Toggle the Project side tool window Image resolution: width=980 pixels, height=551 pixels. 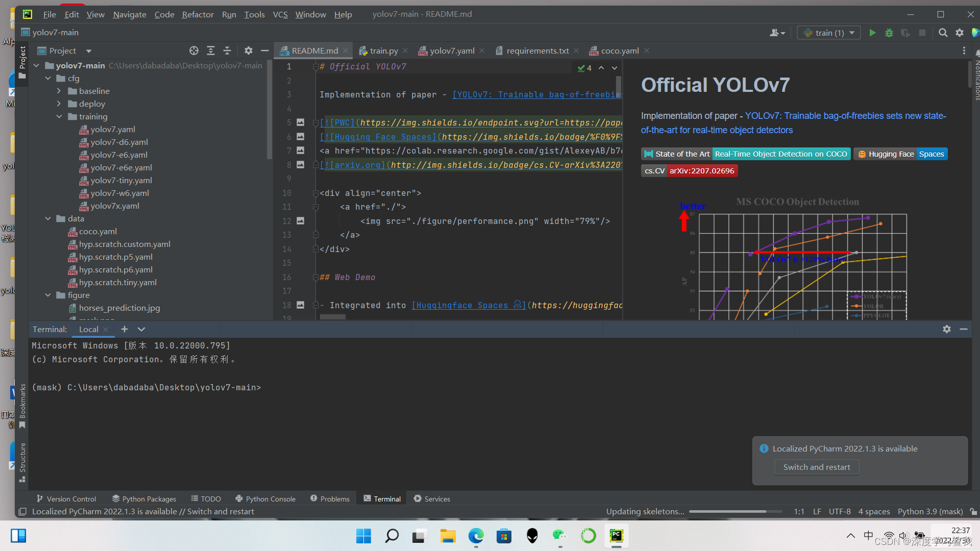coord(22,62)
